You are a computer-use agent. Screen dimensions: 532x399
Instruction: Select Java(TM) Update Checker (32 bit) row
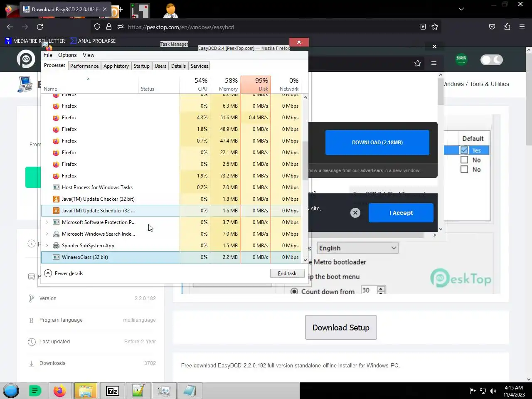(171, 199)
